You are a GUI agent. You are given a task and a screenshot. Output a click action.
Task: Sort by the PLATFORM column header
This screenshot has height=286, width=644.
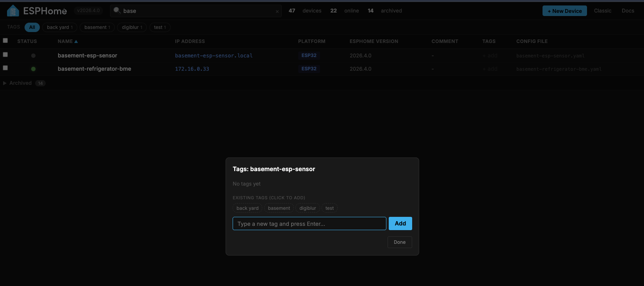point(311,41)
